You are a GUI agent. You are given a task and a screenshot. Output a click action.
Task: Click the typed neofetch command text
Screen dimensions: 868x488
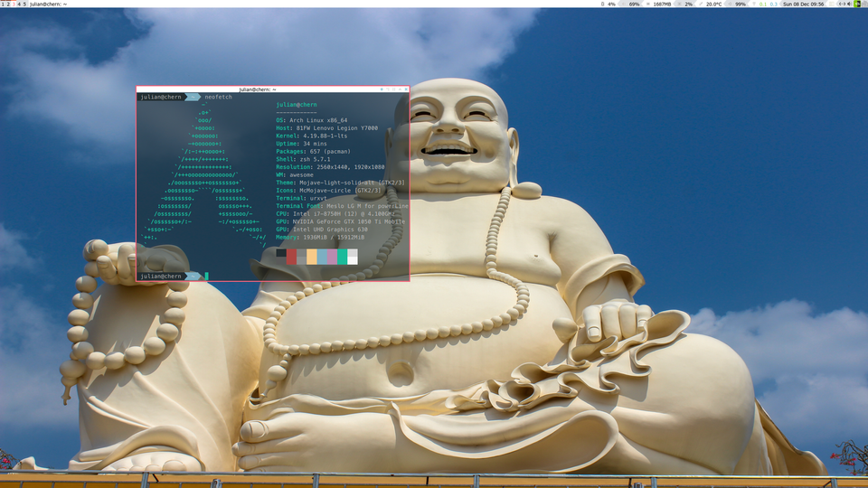(218, 97)
